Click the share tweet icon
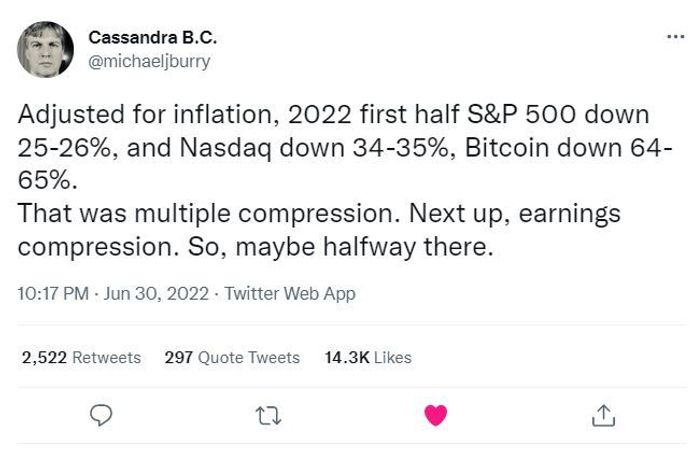 point(603,413)
